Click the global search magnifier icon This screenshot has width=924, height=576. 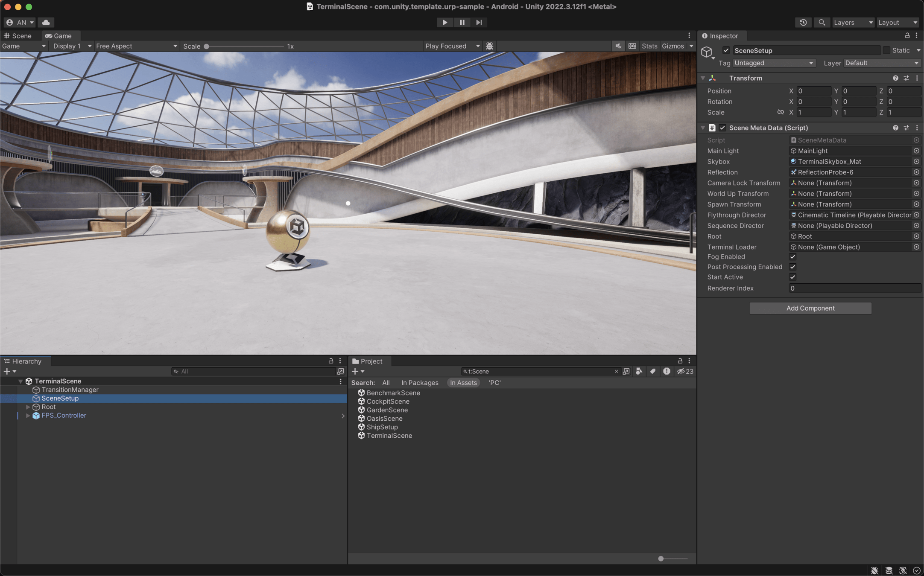822,22
